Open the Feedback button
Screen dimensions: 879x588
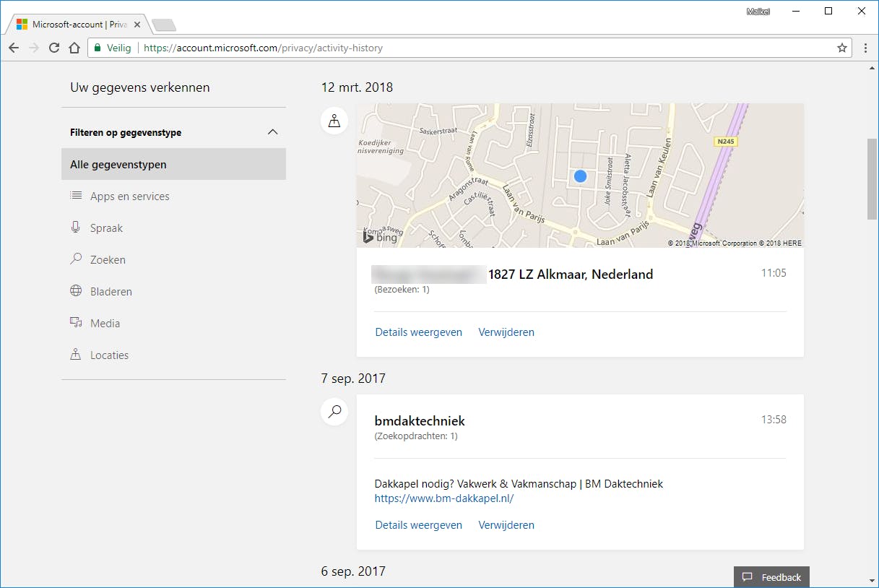point(771,577)
